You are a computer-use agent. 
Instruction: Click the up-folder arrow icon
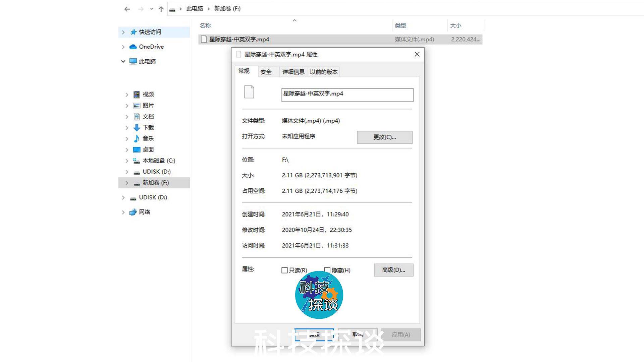pos(161,9)
